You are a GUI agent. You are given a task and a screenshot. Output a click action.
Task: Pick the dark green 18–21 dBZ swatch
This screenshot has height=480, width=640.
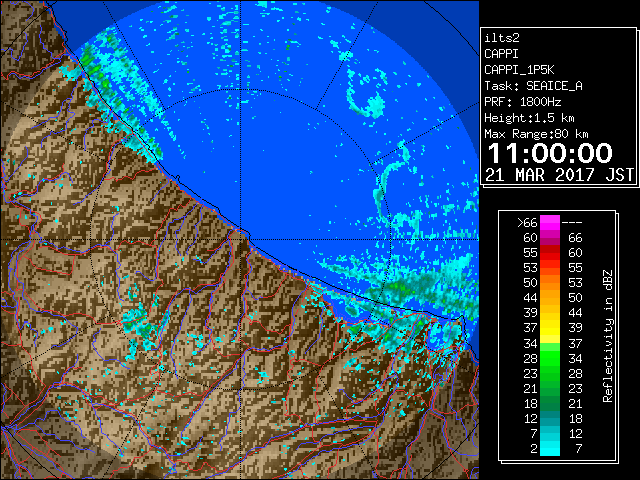click(x=550, y=403)
